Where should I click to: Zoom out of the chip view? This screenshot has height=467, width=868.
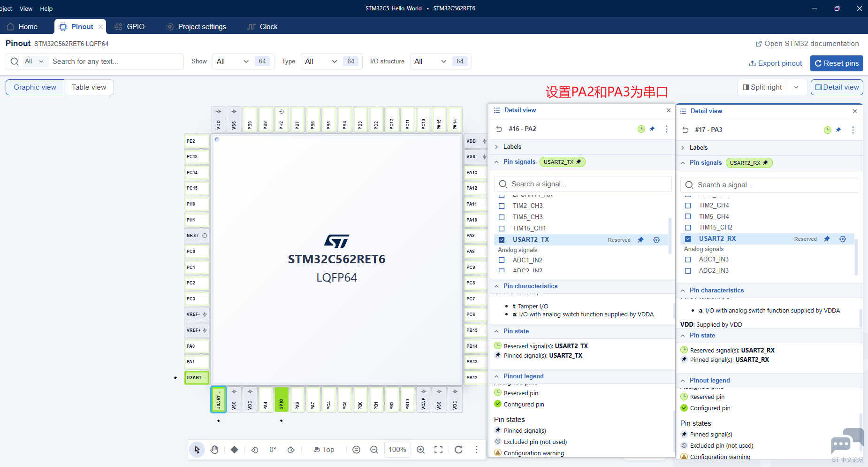click(374, 450)
